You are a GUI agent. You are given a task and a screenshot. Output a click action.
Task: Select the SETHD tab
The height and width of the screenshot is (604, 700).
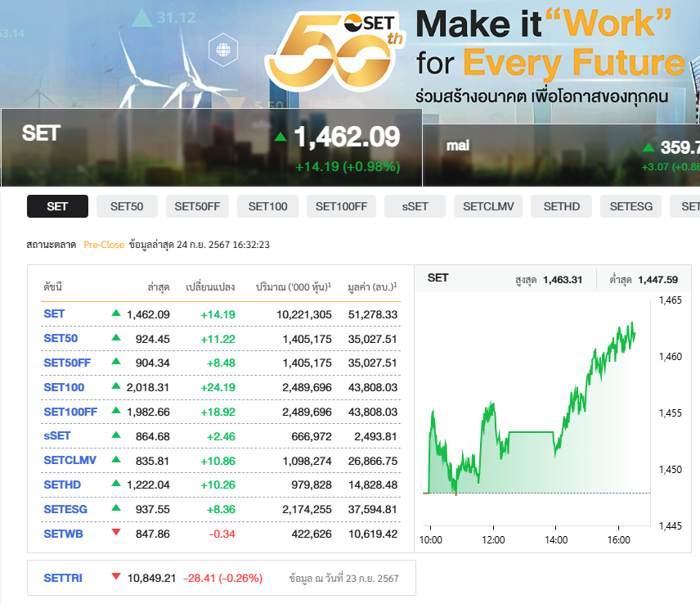pyautogui.click(x=562, y=206)
